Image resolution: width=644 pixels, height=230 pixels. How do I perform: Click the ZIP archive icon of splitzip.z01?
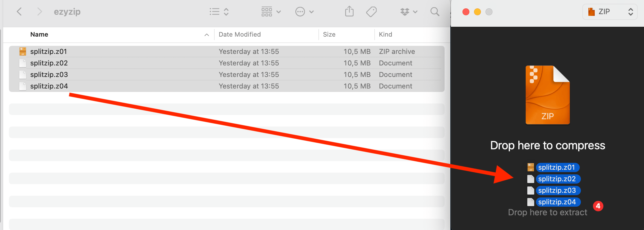pyautogui.click(x=23, y=52)
